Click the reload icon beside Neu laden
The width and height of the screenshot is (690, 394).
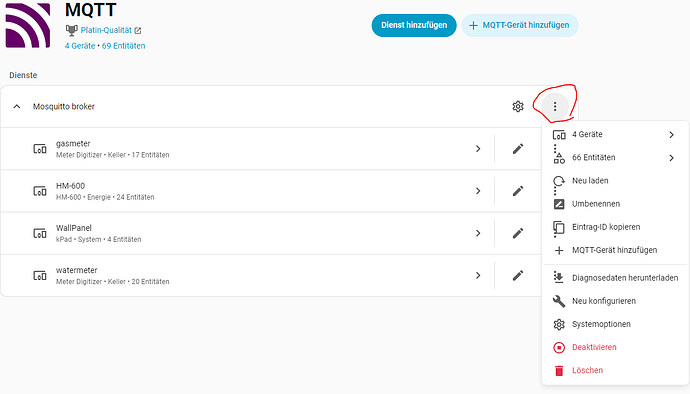(x=559, y=181)
